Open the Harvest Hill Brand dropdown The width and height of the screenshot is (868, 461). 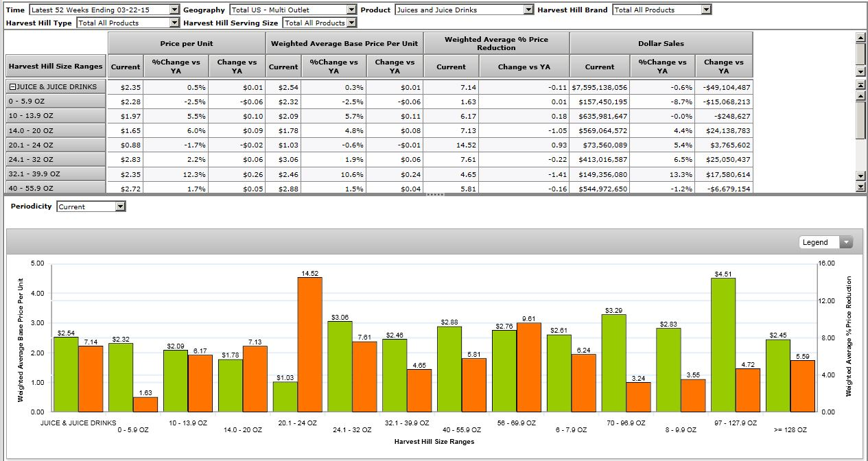point(706,10)
